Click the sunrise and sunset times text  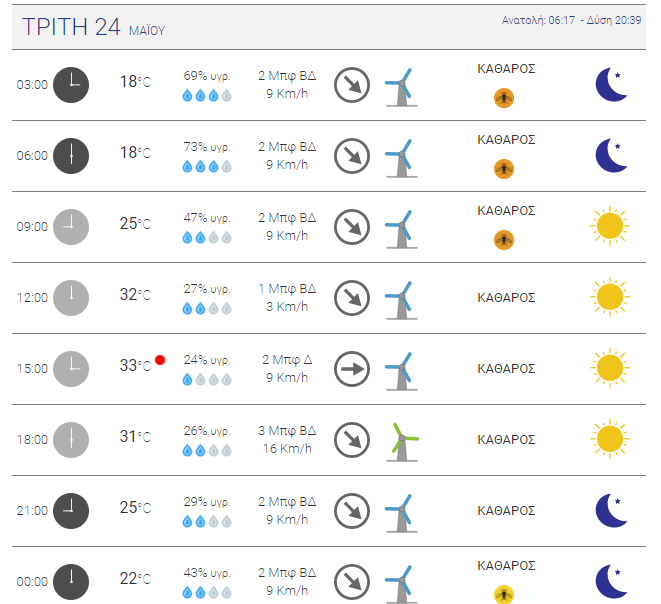pos(571,20)
